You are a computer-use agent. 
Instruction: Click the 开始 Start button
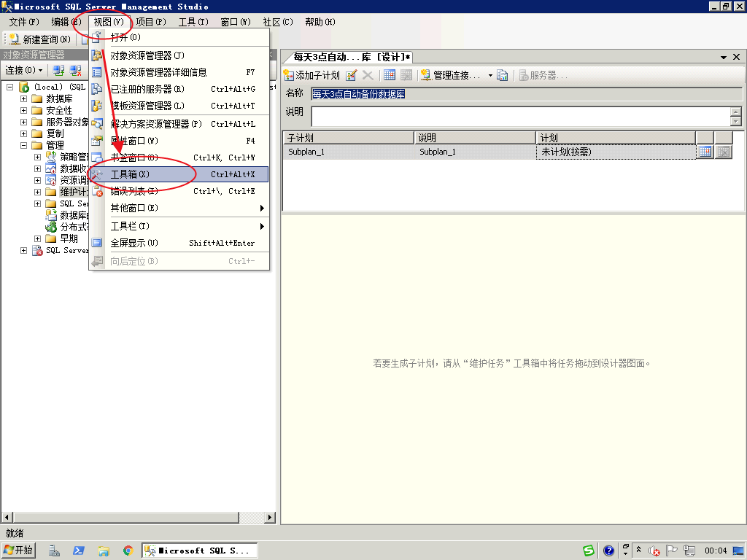coord(18,551)
